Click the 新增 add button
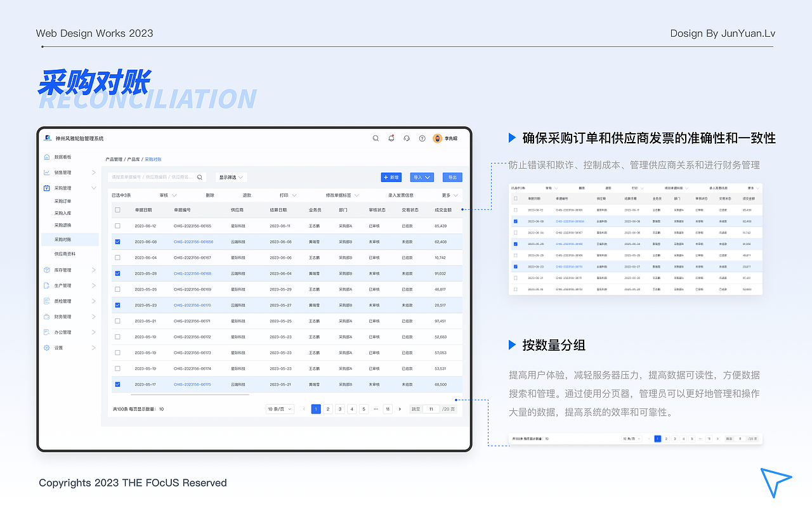812x508 pixels. [391, 178]
